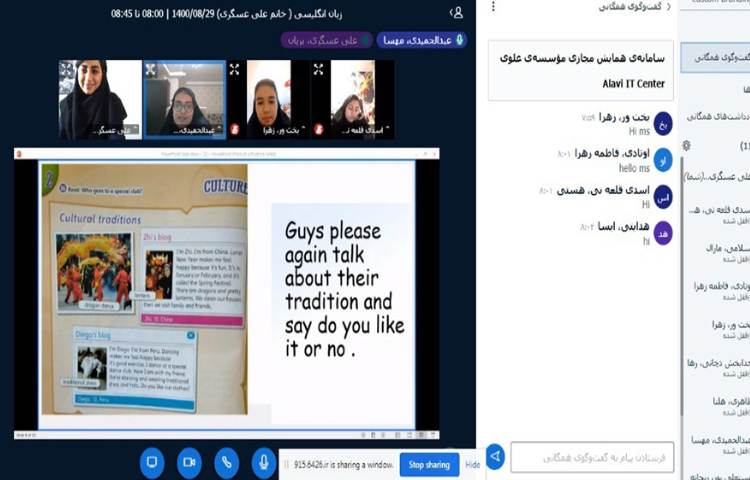Click the او avatar of اونادی in chat
This screenshot has height=480, width=750.
point(663,160)
